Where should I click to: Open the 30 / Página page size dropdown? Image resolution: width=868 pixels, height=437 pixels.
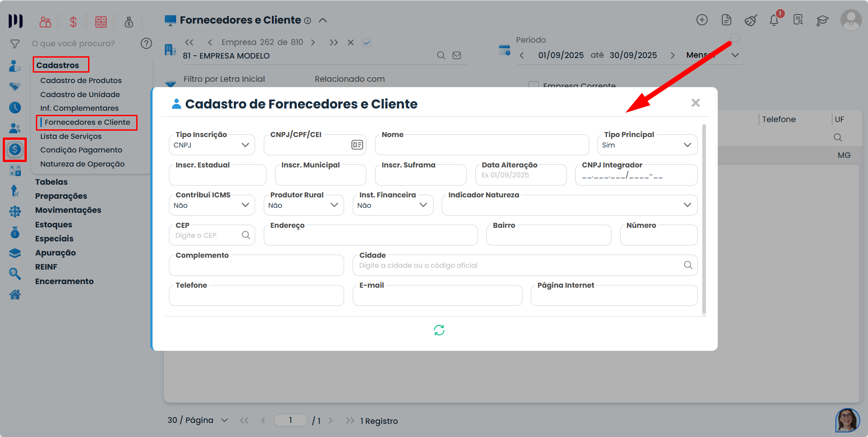198,420
